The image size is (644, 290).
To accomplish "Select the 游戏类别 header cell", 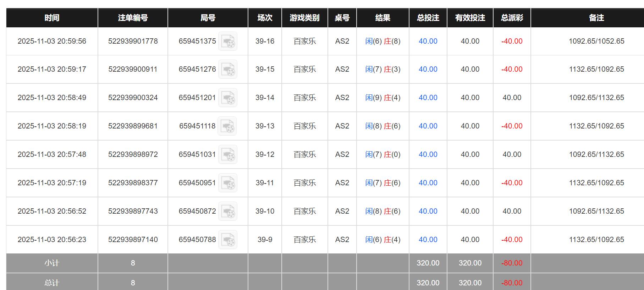I will pos(305,17).
